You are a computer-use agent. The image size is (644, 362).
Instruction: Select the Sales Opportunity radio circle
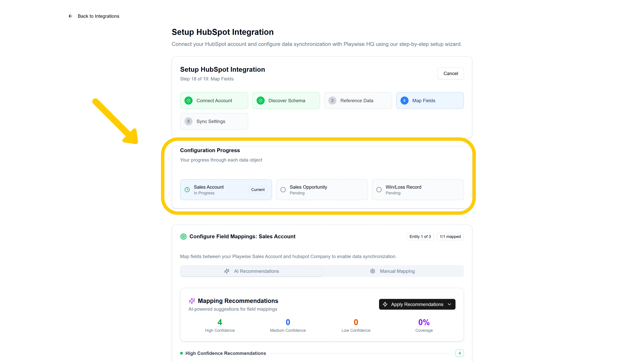coord(283,190)
